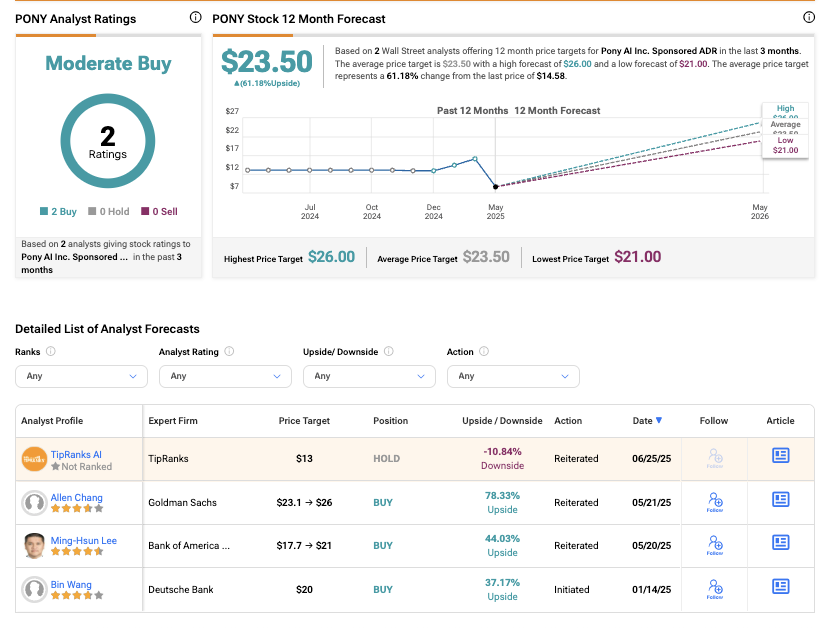Click the HOLD position in TipRanks row

click(x=387, y=459)
